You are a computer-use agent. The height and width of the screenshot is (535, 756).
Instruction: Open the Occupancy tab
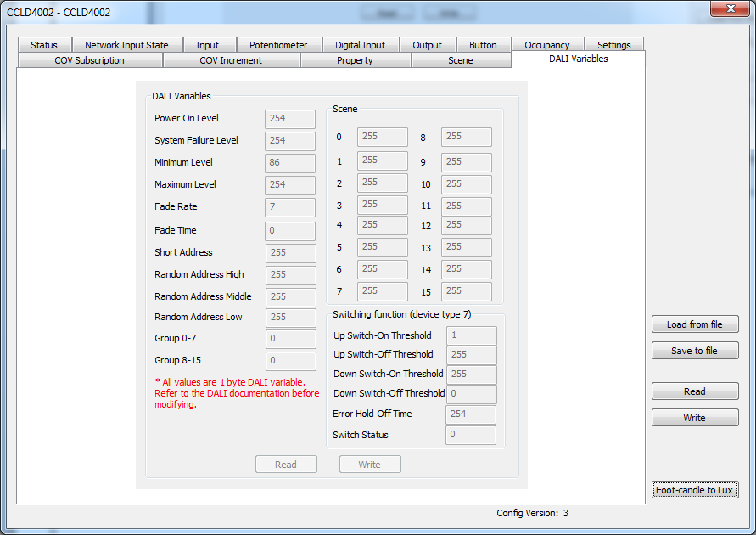pyautogui.click(x=547, y=45)
